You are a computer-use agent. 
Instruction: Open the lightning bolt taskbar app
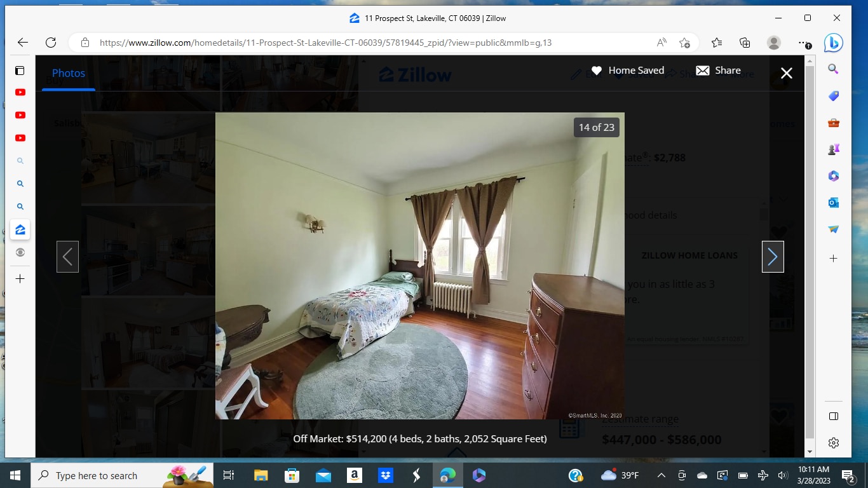point(416,475)
